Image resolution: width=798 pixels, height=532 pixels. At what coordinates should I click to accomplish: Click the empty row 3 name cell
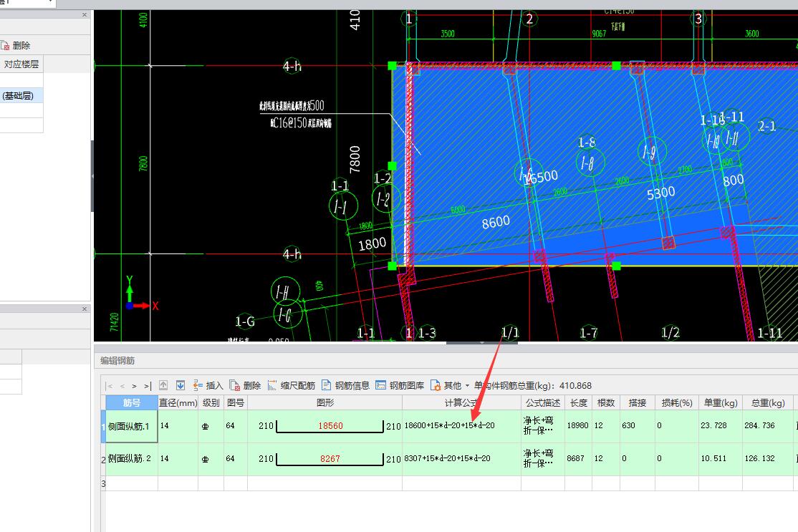click(x=132, y=483)
